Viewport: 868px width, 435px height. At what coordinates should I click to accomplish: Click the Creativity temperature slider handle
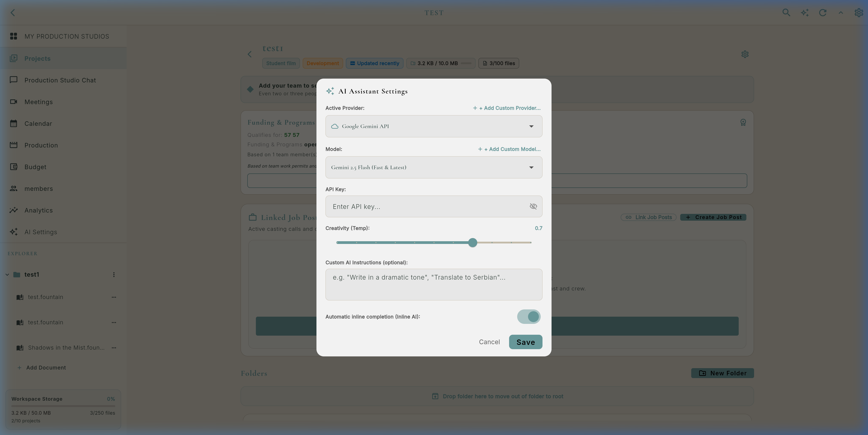(472, 242)
